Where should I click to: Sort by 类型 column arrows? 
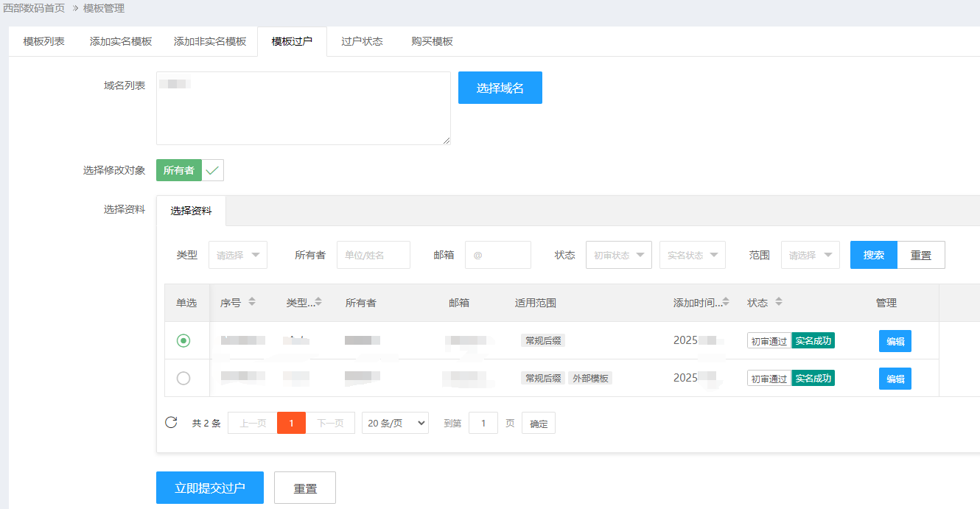point(318,302)
